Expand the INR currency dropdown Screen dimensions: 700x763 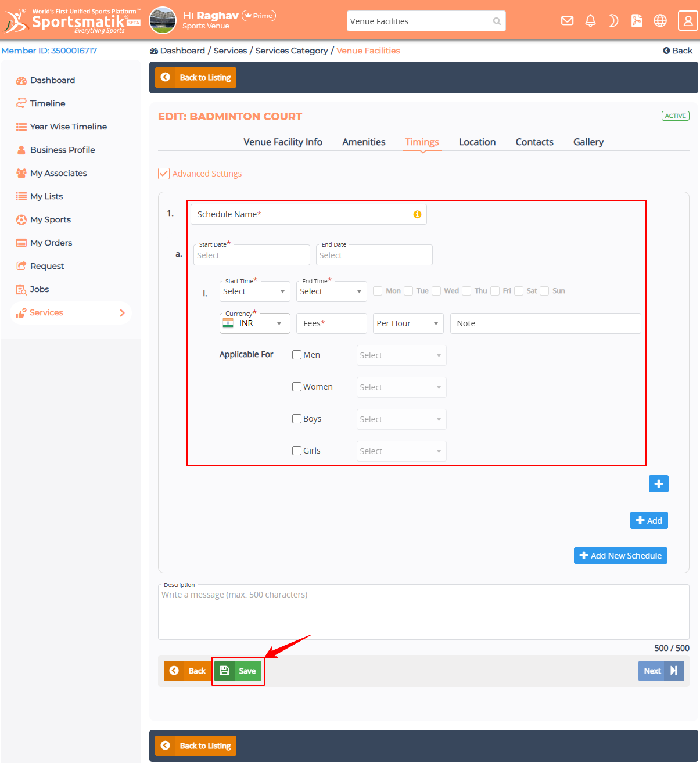254,323
